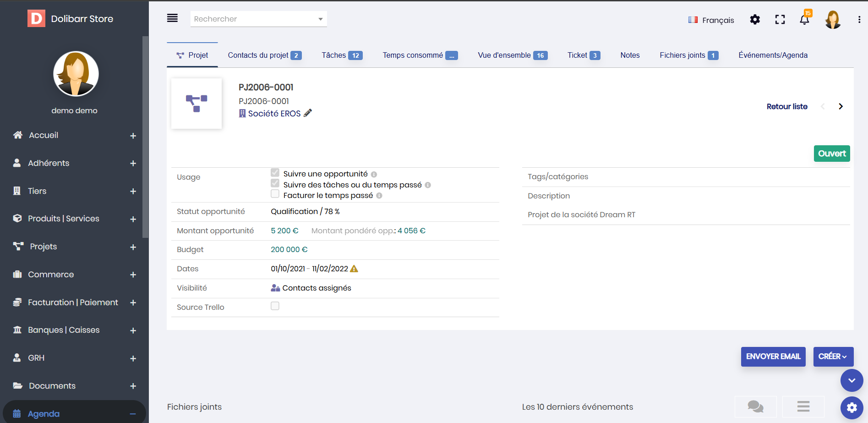Toggle fullscreen mode icon
This screenshot has height=423, width=868.
pos(780,20)
